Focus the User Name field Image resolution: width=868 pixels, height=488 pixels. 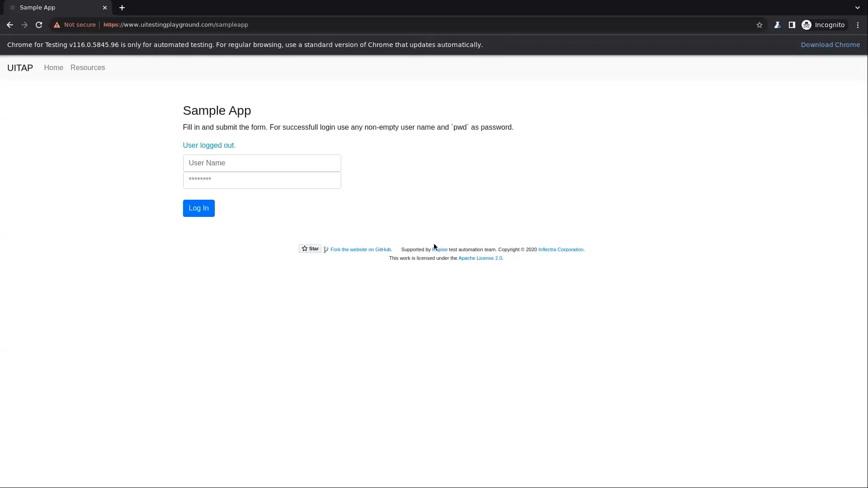[262, 163]
